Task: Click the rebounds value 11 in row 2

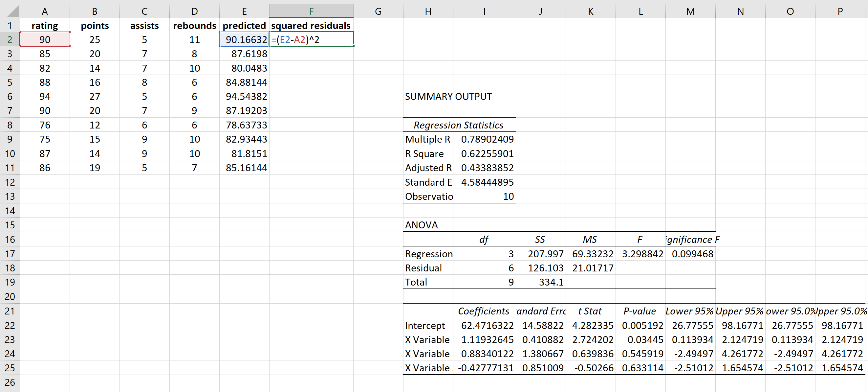Action: (x=194, y=39)
